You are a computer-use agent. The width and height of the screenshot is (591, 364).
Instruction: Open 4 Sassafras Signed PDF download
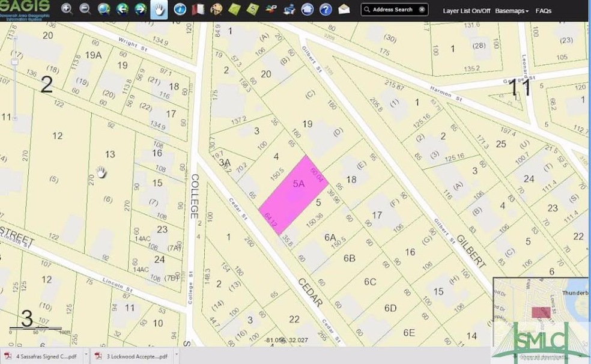(x=41, y=356)
